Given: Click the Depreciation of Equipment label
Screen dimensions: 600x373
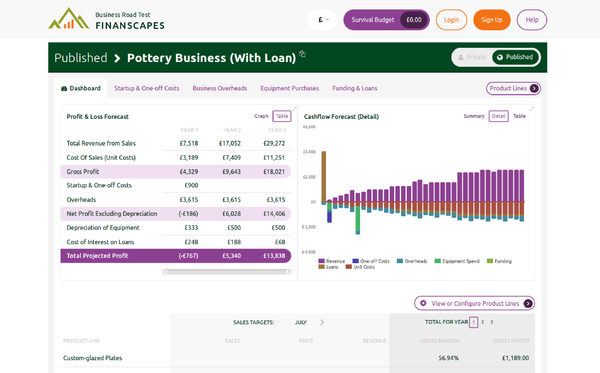Looking at the screenshot, I should [x=103, y=228].
